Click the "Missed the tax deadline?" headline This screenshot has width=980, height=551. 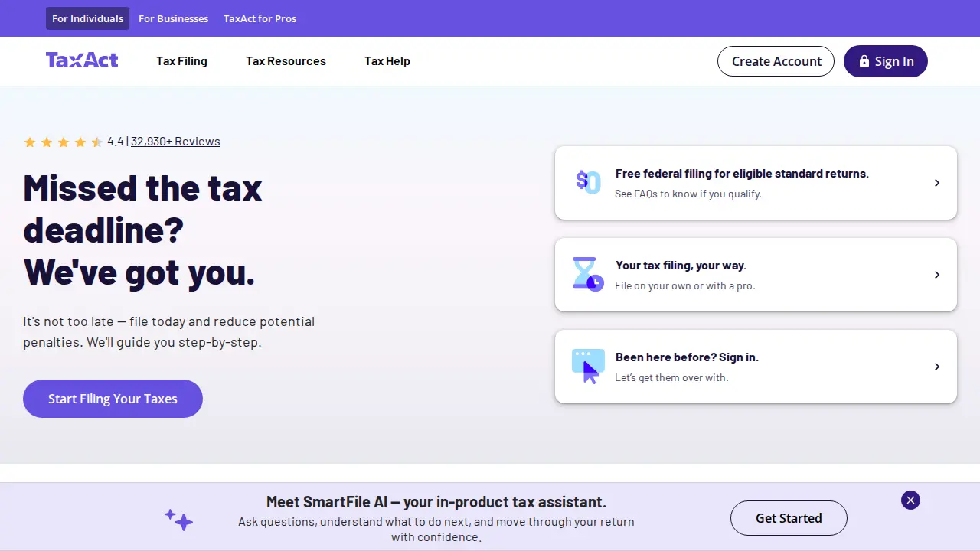point(142,209)
